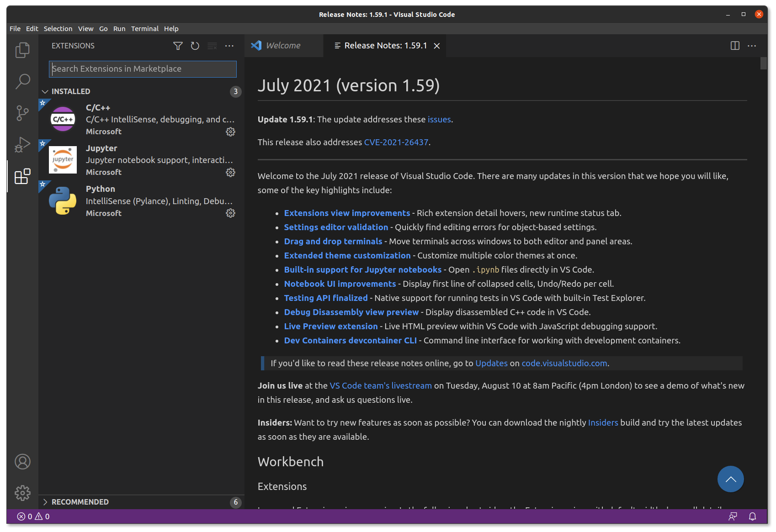Open Extensions view improvements link
The image size is (776, 532).
coord(347,213)
